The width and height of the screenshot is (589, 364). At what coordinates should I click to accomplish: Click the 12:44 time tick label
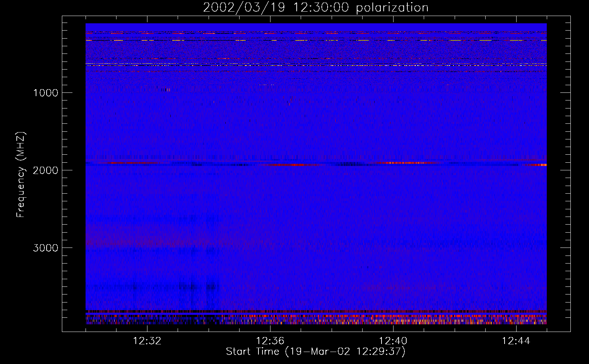tap(516, 341)
